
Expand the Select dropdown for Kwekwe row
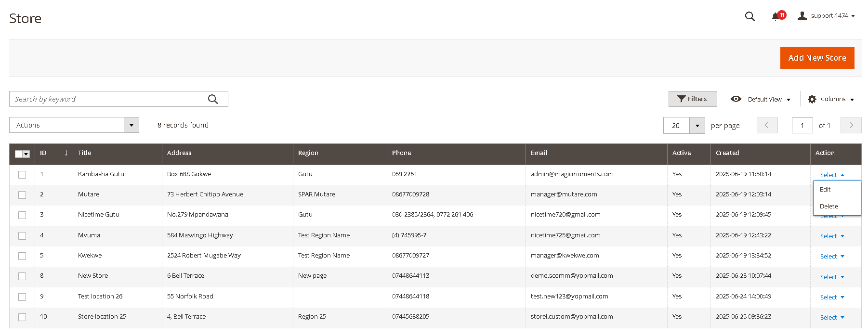point(832,257)
